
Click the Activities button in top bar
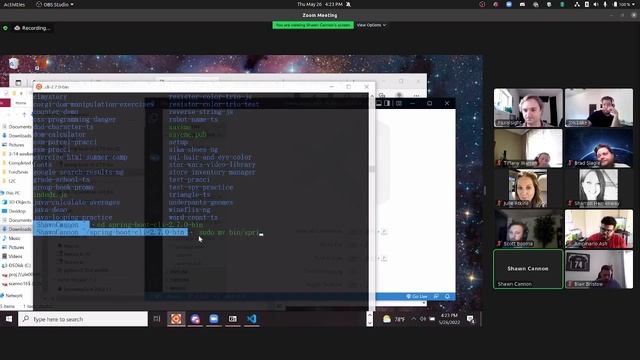tap(14, 4)
